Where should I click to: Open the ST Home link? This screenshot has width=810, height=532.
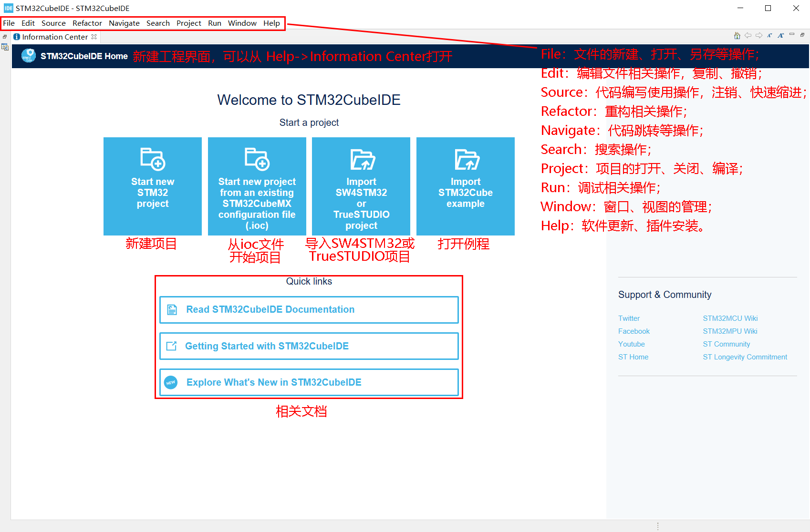click(x=633, y=357)
